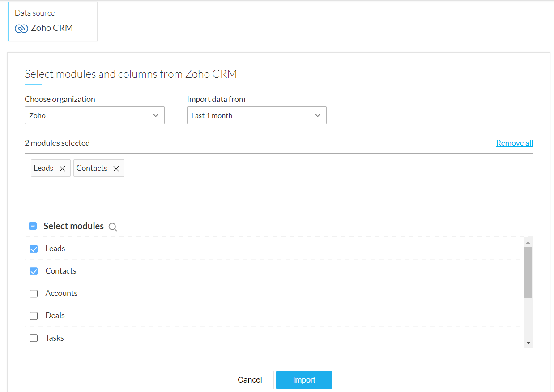Click the Last 1 month chevron arrow
Image resolution: width=554 pixels, height=392 pixels.
pos(318,115)
